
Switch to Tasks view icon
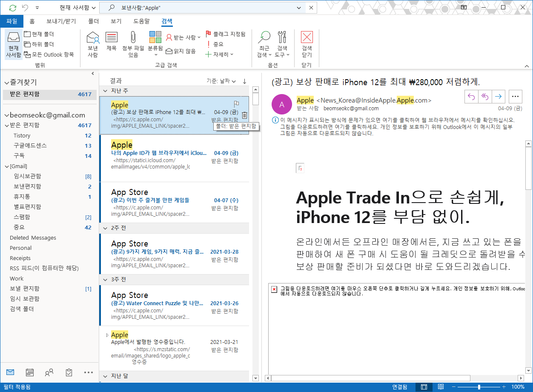[69, 372]
